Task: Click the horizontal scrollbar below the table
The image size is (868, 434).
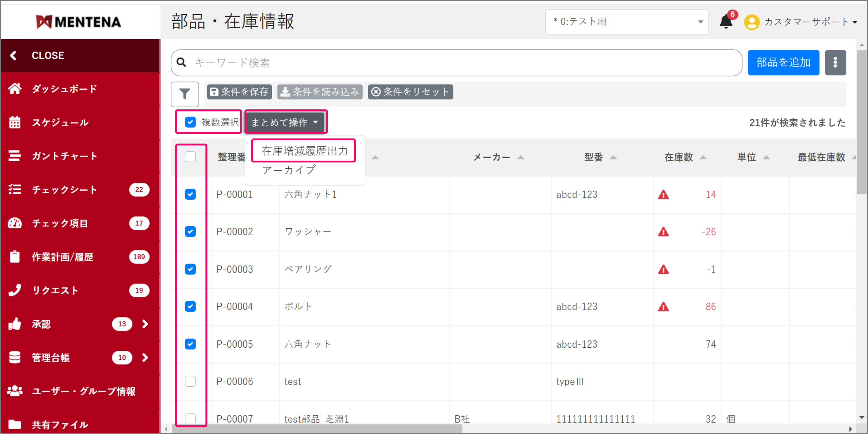Action: coord(317,429)
